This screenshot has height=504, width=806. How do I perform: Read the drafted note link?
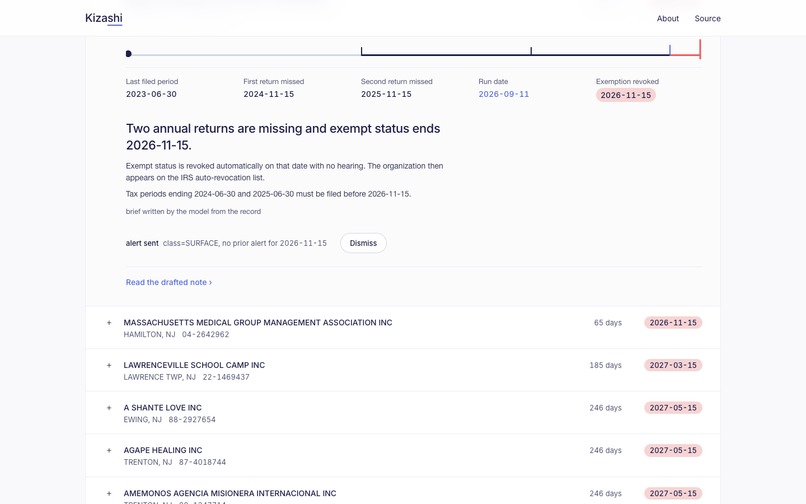coord(169,282)
